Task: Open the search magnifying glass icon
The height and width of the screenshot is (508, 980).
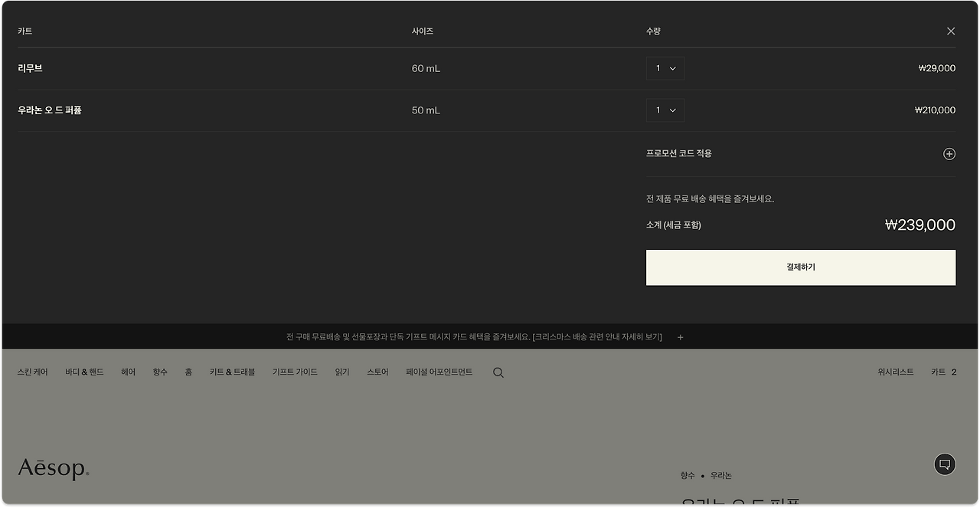Action: coord(498,372)
